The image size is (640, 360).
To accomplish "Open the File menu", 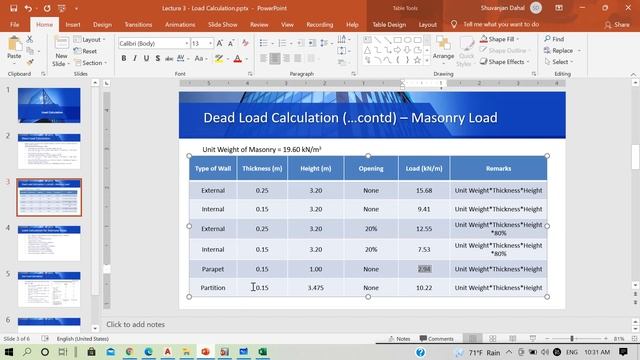I will pyautogui.click(x=15, y=24).
